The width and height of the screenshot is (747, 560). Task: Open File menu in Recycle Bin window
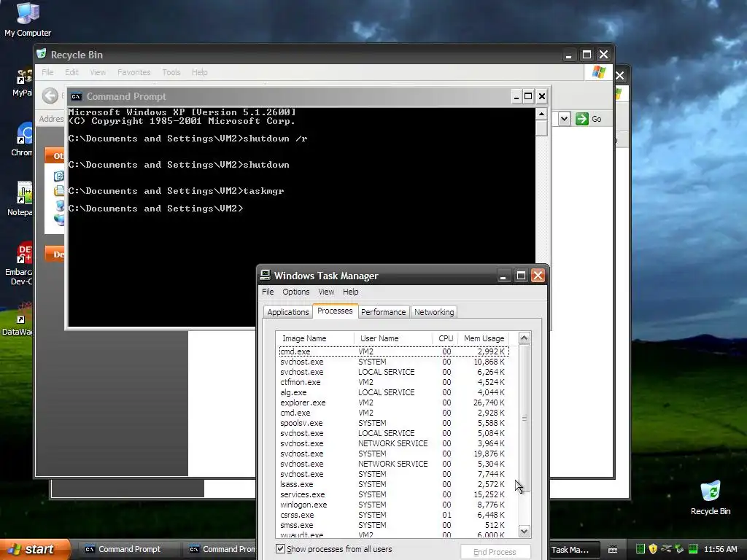point(47,72)
